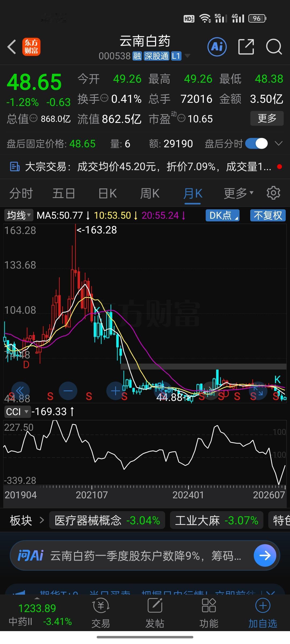Screen dimensions: 290x644
Task: Expand the 板块 sector arrow
Action: 42,520
